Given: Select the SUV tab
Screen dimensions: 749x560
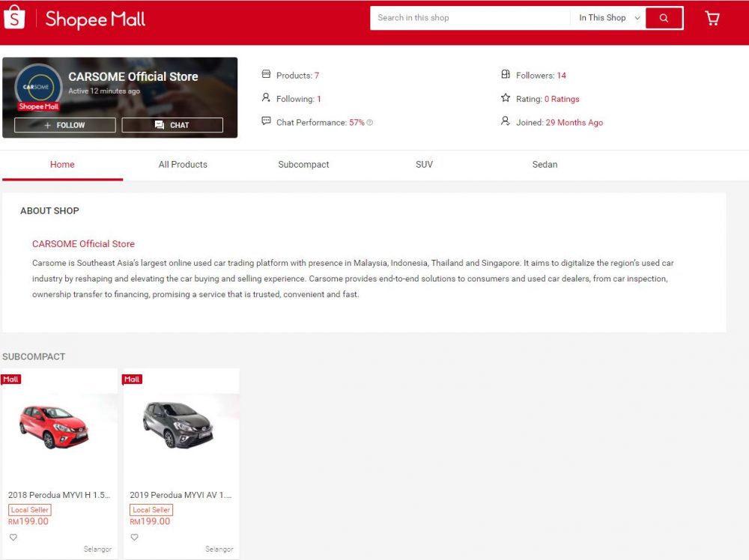Looking at the screenshot, I should tap(424, 165).
